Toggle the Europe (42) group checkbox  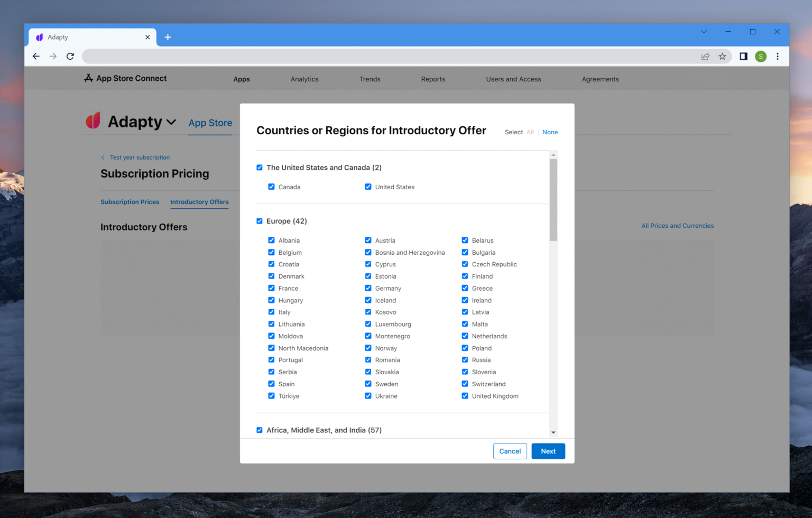(259, 221)
